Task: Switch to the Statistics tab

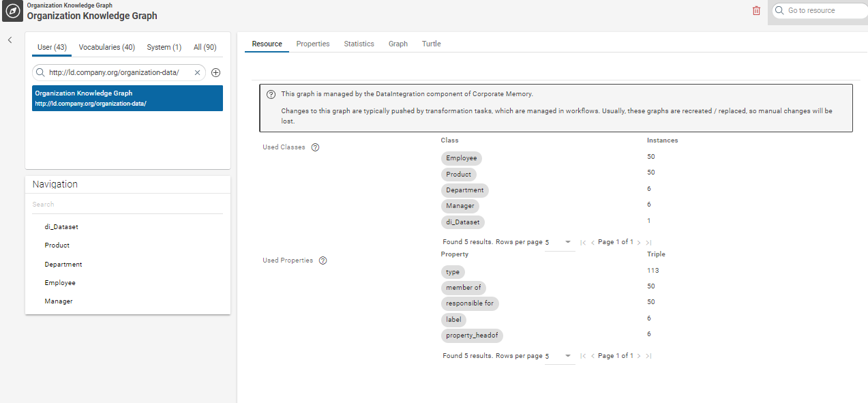Action: point(359,44)
